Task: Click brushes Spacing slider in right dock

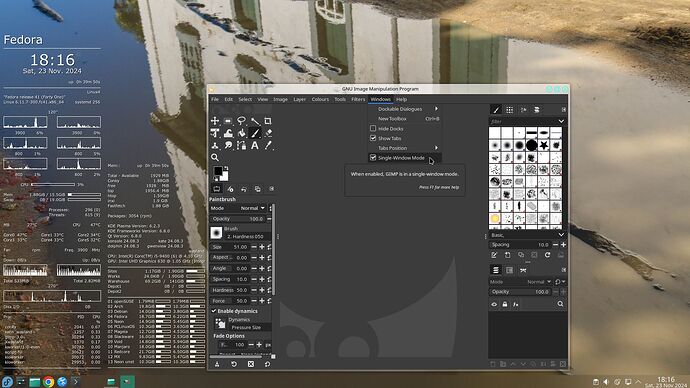Action: tap(520, 245)
